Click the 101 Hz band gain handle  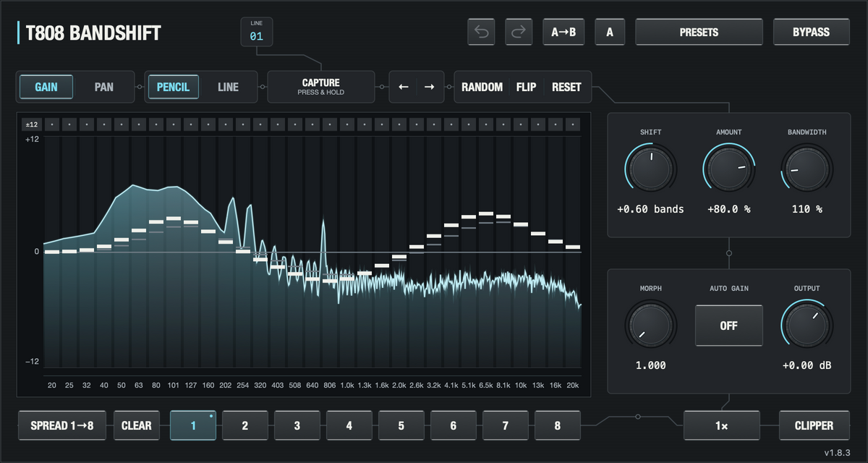click(174, 218)
